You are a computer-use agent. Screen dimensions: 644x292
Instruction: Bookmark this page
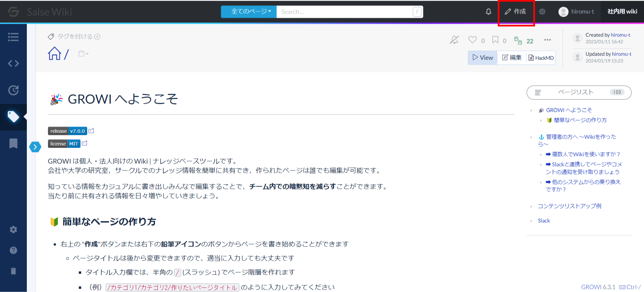pyautogui.click(x=495, y=40)
